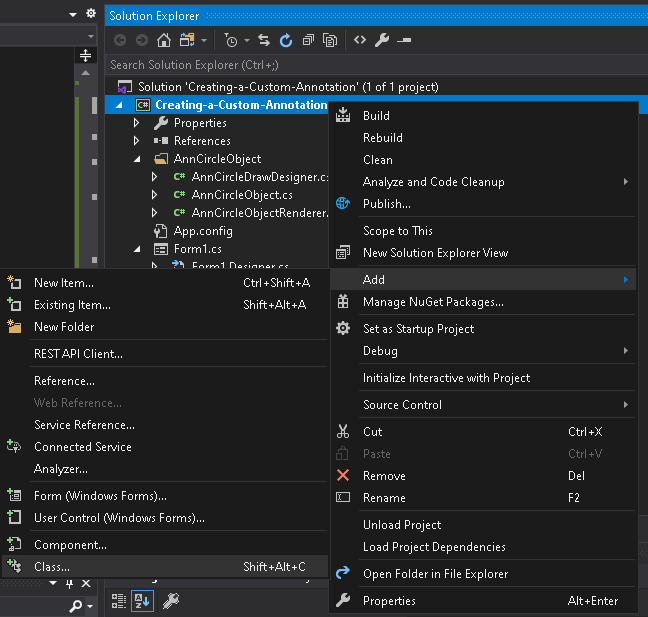
Task: Toggle the Alphabetical sort icon
Action: pyautogui.click(x=142, y=601)
